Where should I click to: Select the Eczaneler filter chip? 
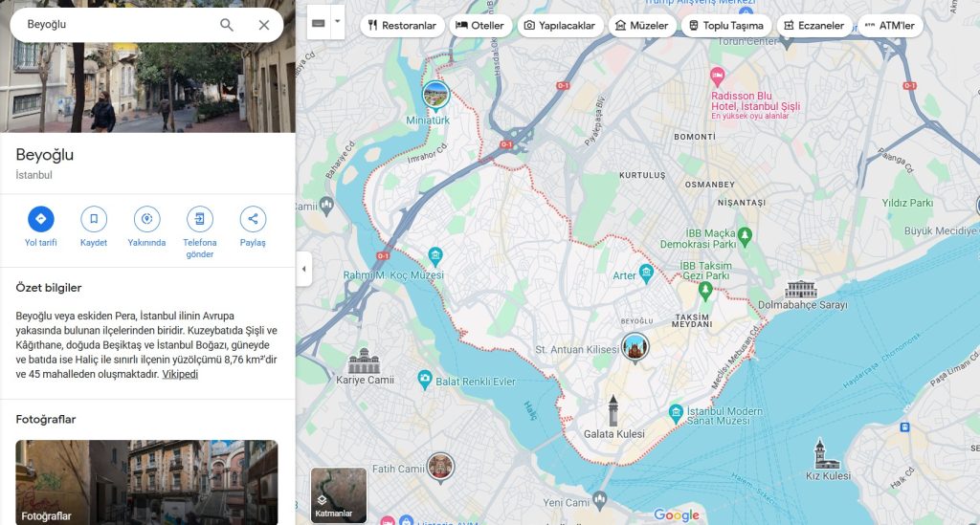pyautogui.click(x=814, y=26)
